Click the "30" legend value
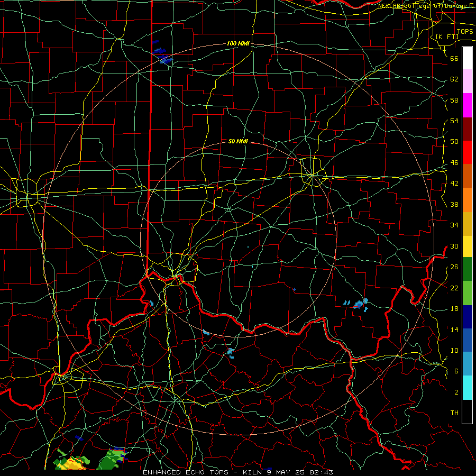Viewport: 476px width, 476px height. coord(454,246)
